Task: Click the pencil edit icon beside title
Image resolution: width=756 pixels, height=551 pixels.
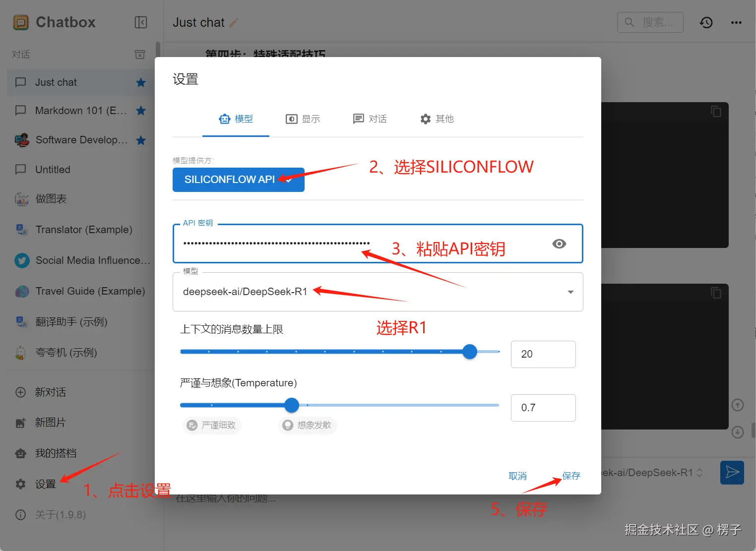Action: coord(234,22)
